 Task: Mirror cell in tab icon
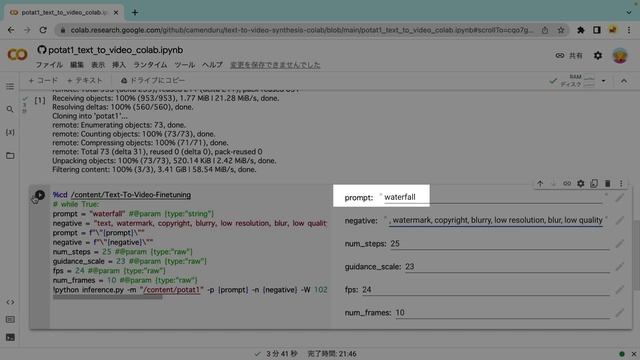(594, 184)
